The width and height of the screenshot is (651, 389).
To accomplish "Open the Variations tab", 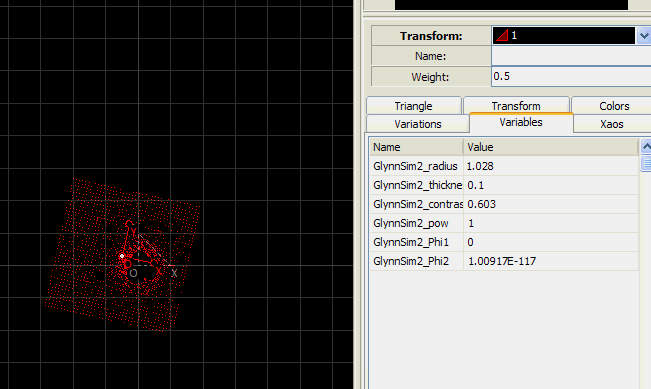I will click(x=418, y=124).
